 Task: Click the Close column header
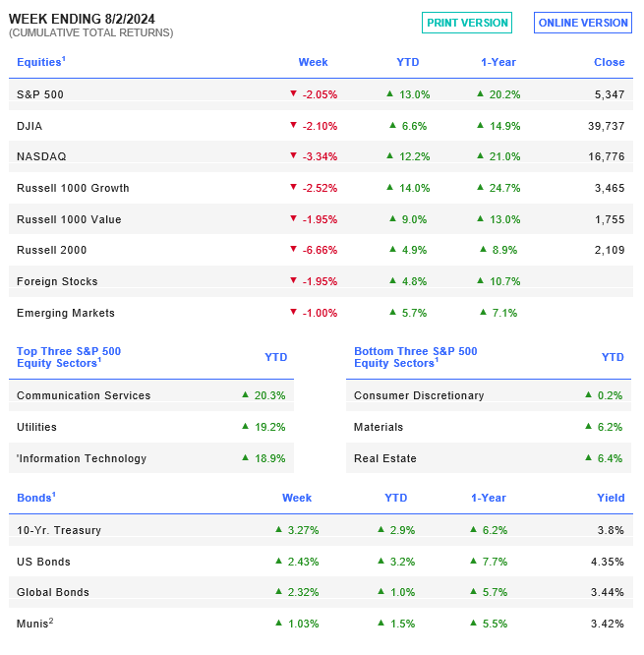point(610,62)
